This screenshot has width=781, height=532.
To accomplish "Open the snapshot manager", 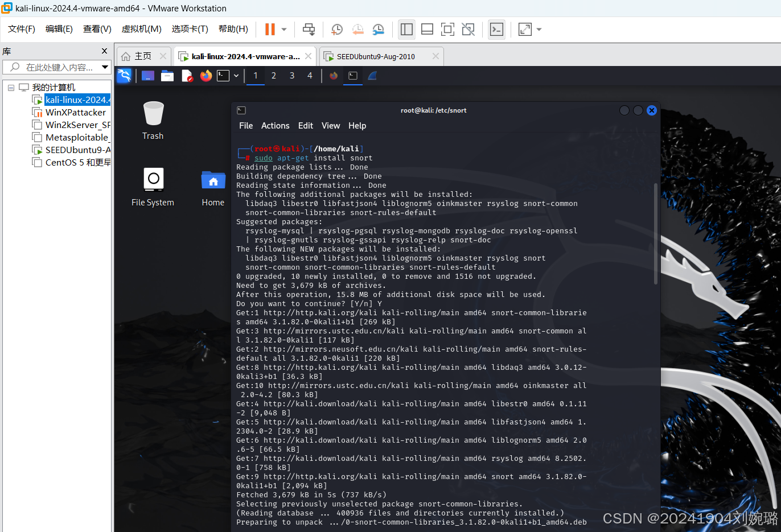I will point(378,29).
